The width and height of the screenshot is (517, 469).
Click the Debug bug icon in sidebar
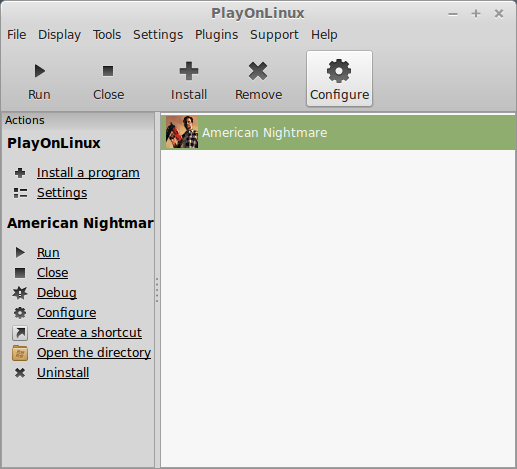[x=20, y=293]
